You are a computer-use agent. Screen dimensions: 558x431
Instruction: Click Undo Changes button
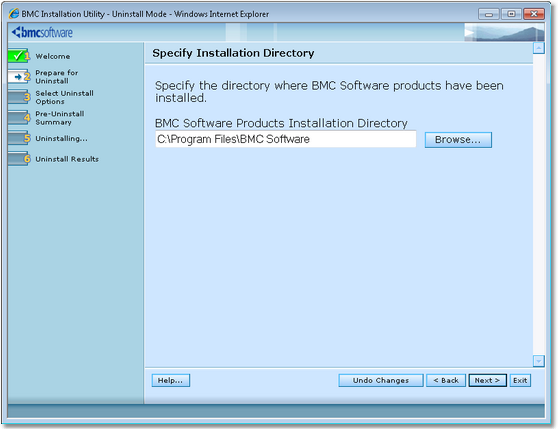click(x=381, y=380)
